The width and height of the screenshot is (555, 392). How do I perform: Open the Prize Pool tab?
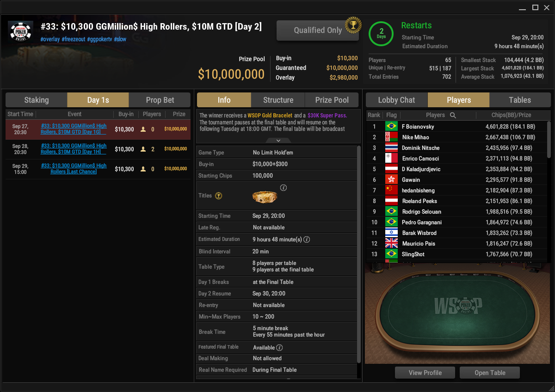pyautogui.click(x=332, y=100)
